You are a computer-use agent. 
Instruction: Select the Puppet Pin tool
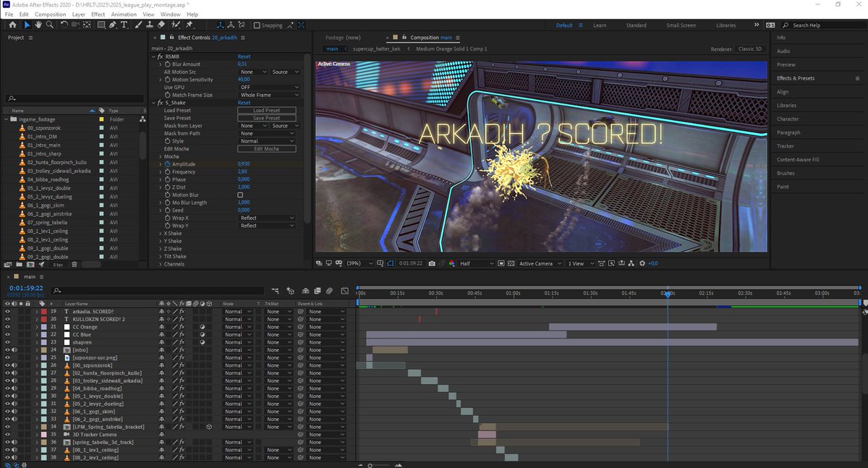click(189, 25)
